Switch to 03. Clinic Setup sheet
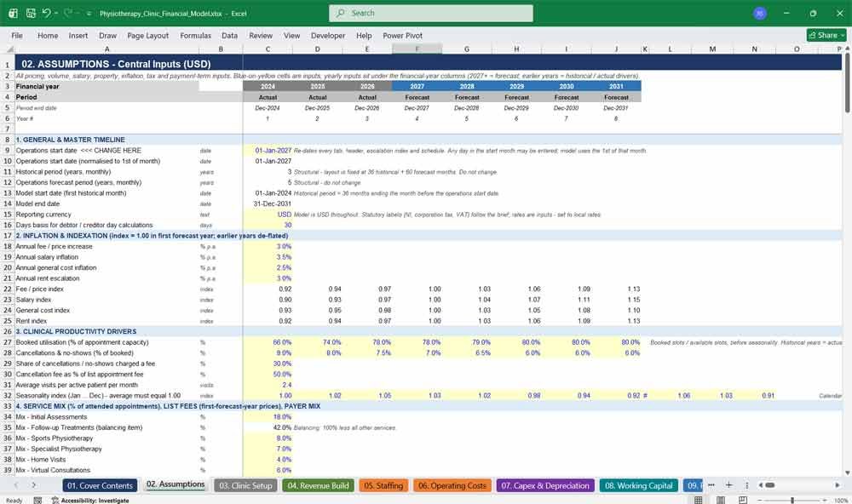Viewport: 852px width, 504px height. tap(245, 485)
